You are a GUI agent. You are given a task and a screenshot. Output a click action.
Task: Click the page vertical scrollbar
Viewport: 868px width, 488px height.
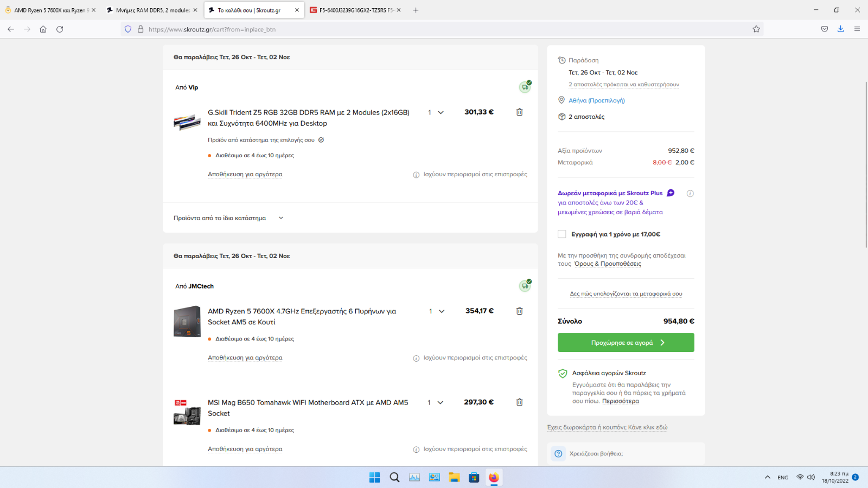[x=866, y=164]
